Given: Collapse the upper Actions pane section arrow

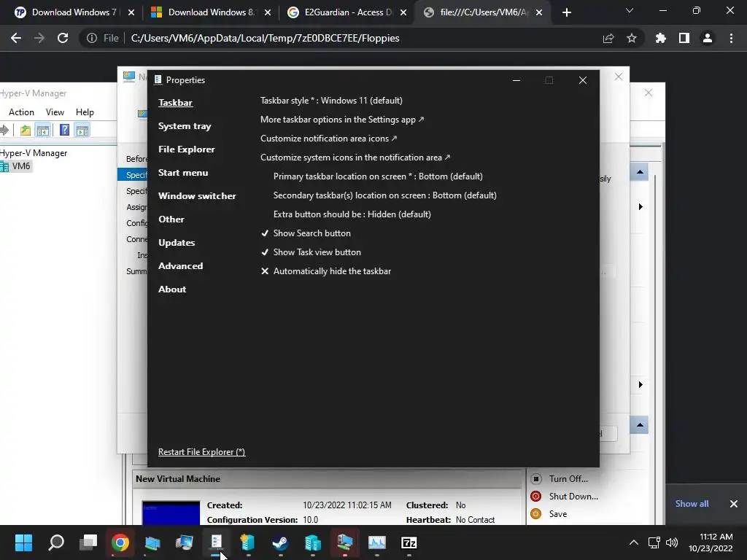Looking at the screenshot, I should point(640,172).
